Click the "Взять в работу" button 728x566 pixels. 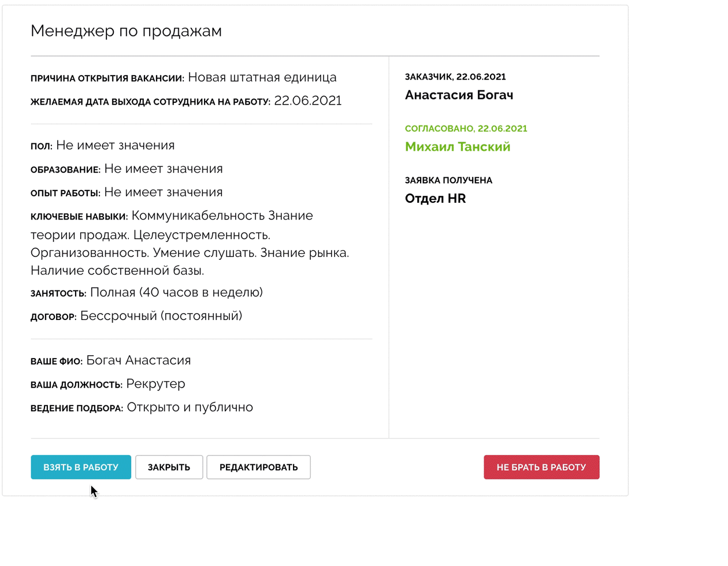coord(81,467)
